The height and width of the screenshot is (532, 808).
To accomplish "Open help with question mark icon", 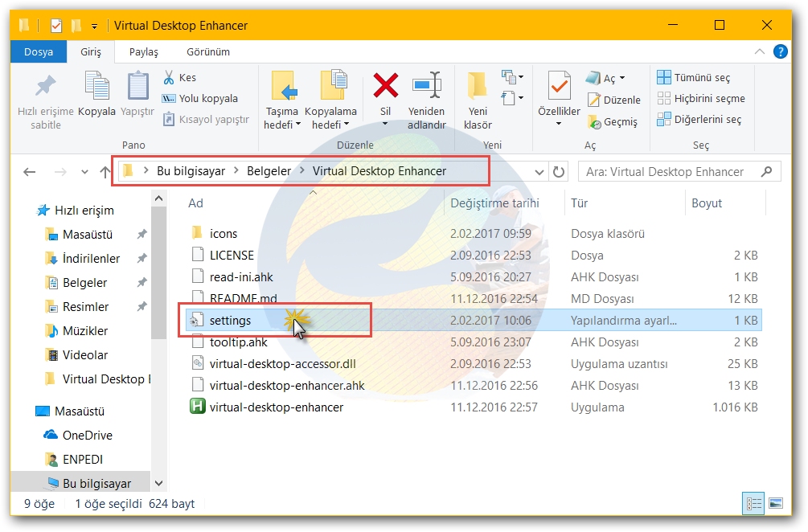I will (x=781, y=51).
